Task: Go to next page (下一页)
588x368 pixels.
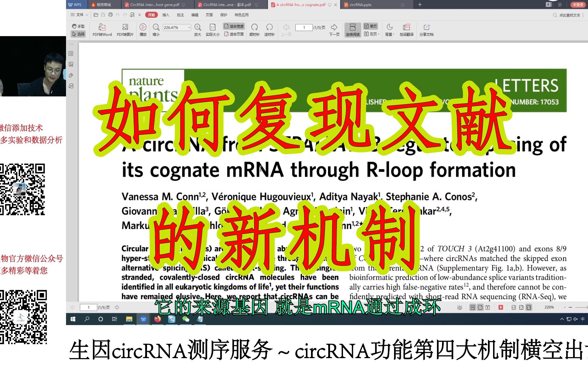Action: pyautogui.click(x=334, y=30)
